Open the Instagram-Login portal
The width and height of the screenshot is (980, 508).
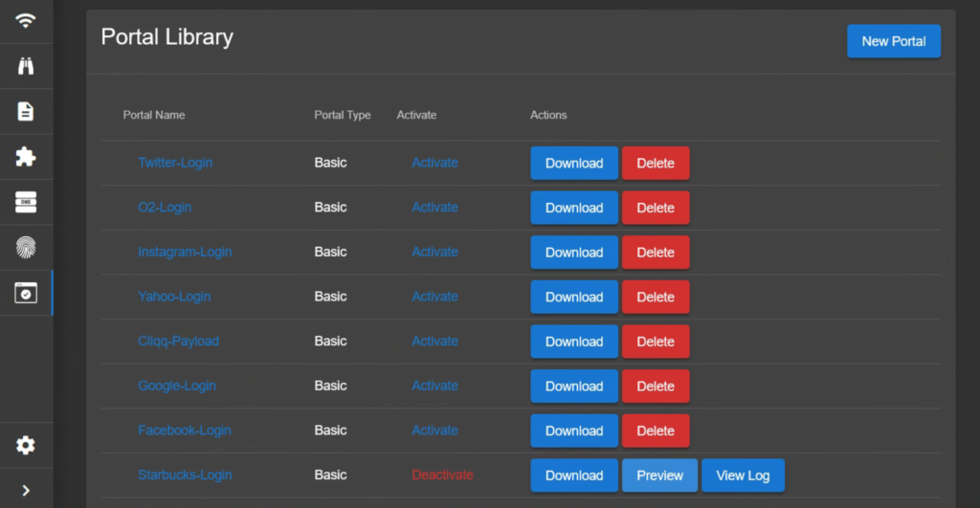tap(185, 252)
